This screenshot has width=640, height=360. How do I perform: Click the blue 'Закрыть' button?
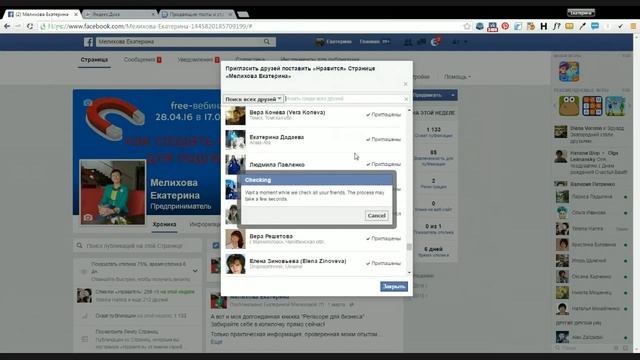[x=394, y=287]
